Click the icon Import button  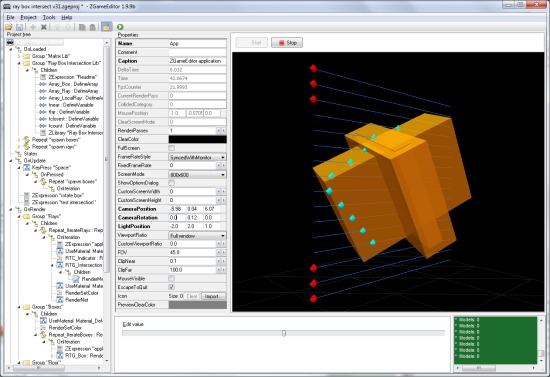point(213,296)
